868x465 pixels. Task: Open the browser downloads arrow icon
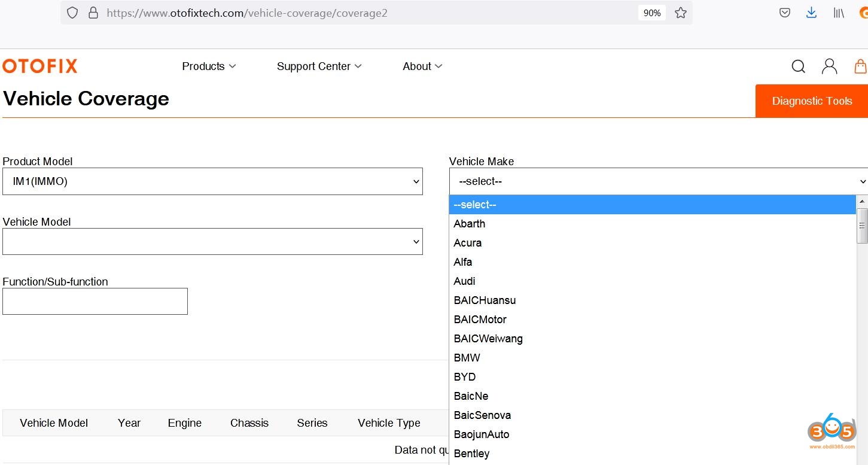point(811,13)
